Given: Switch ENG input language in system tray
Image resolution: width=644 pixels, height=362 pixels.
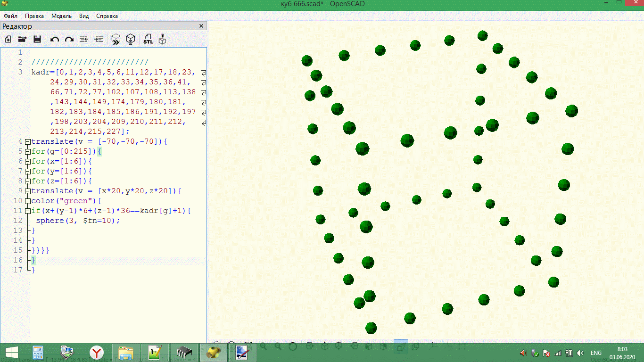Looking at the screenshot, I should (x=596, y=353).
